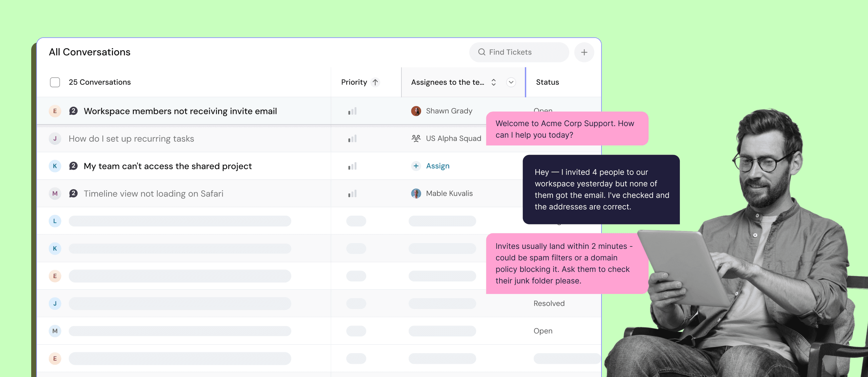Click Mable Kuvalis's avatar
Viewport: 868px width, 377px height.
(416, 193)
